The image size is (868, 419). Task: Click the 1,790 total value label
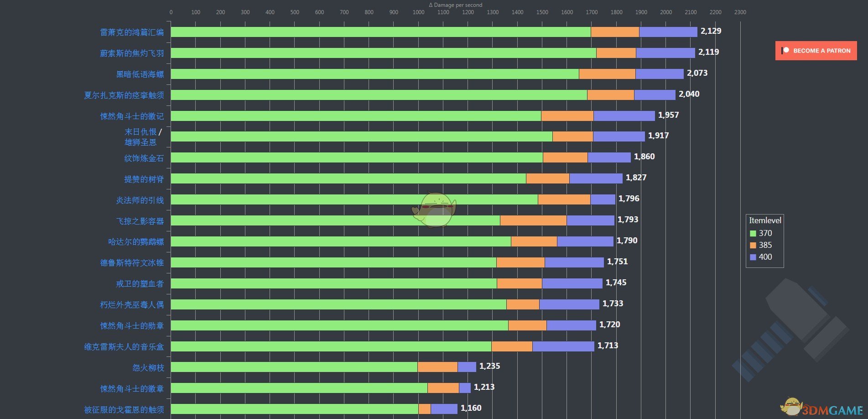627,241
